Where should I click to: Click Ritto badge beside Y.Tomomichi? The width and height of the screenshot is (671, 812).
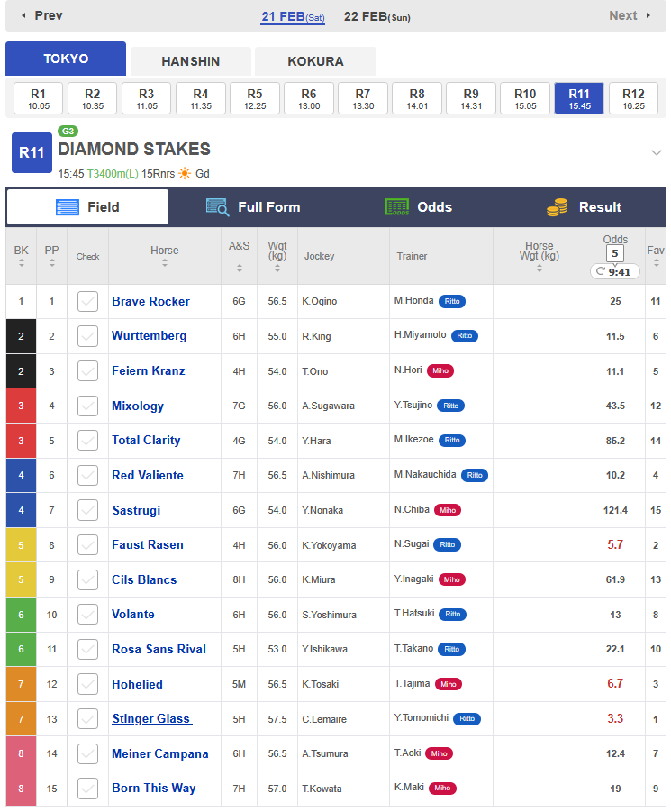[x=467, y=719]
